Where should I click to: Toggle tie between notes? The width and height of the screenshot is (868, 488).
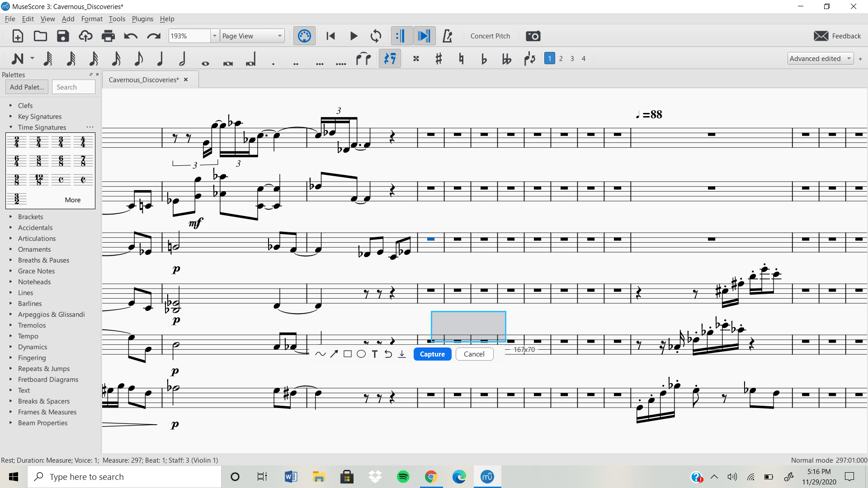(363, 59)
